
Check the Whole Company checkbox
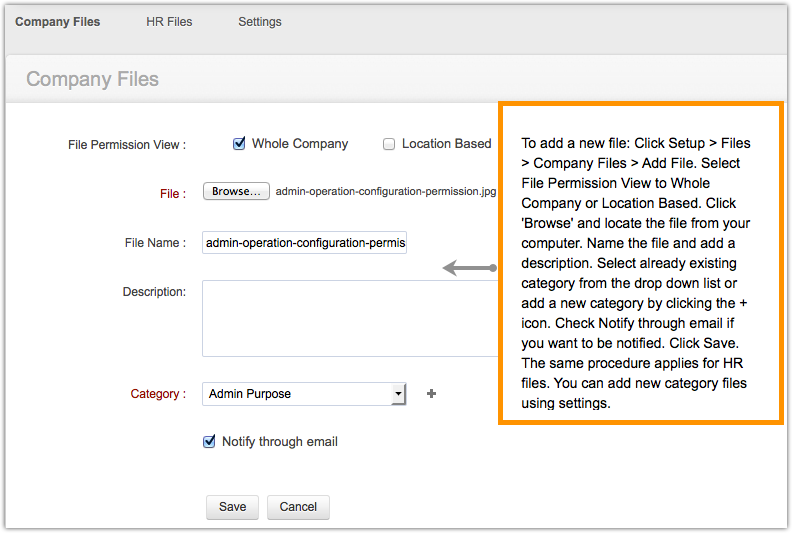239,143
